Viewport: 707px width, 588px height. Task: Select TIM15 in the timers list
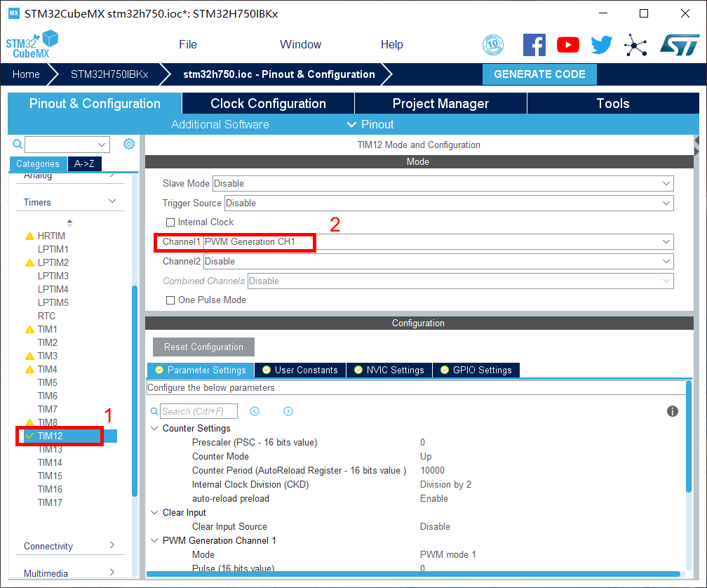coord(50,476)
